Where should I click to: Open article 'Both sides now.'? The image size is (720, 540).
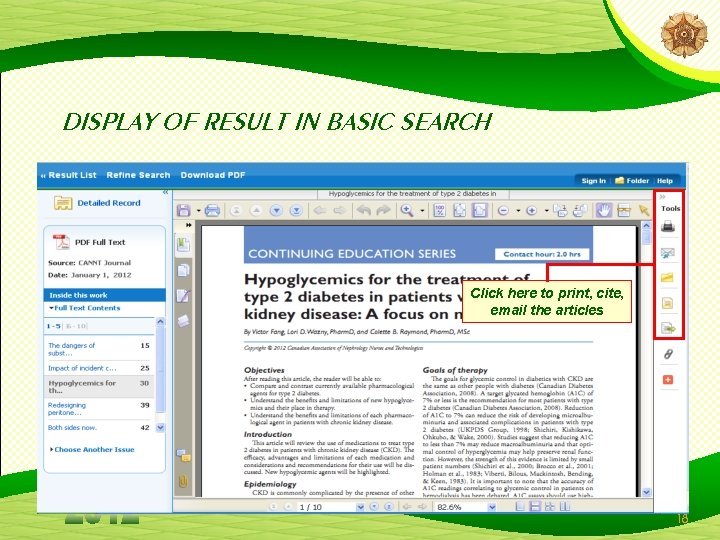[72, 428]
